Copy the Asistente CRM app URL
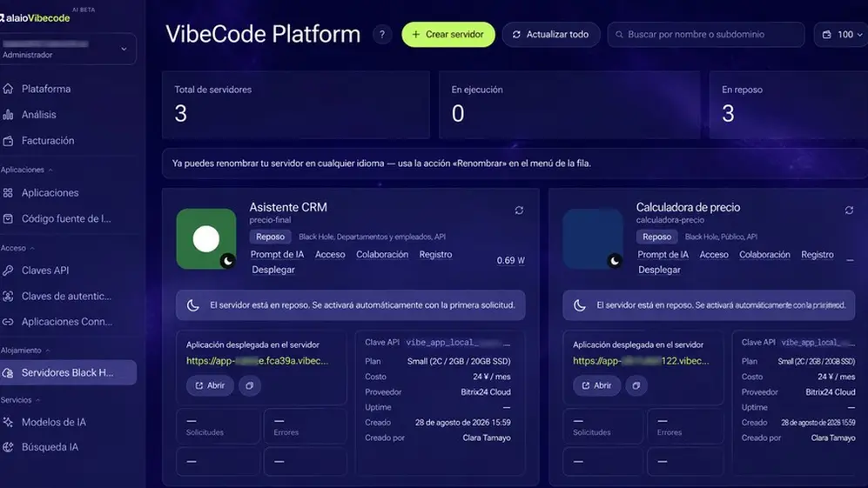 pos(250,385)
